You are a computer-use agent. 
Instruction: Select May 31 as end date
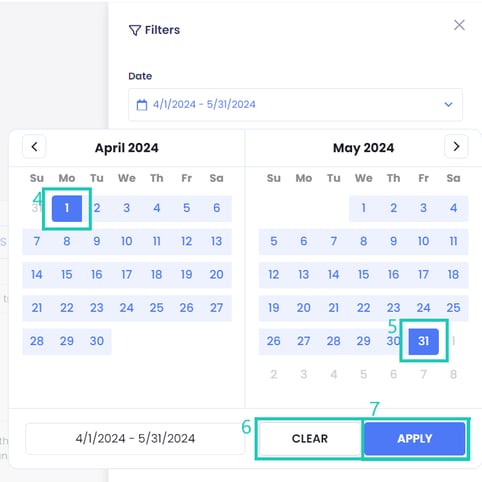(423, 341)
